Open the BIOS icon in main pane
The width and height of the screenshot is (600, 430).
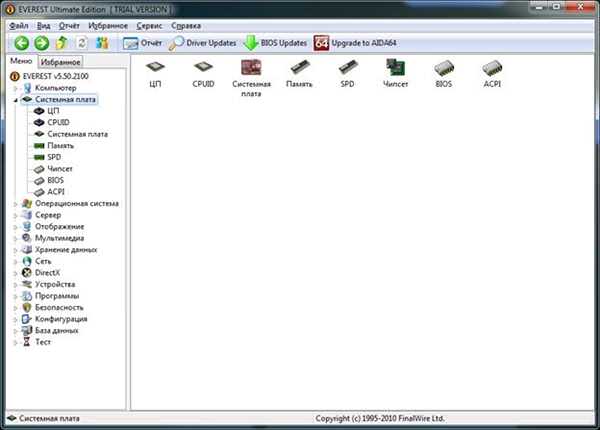click(x=444, y=74)
